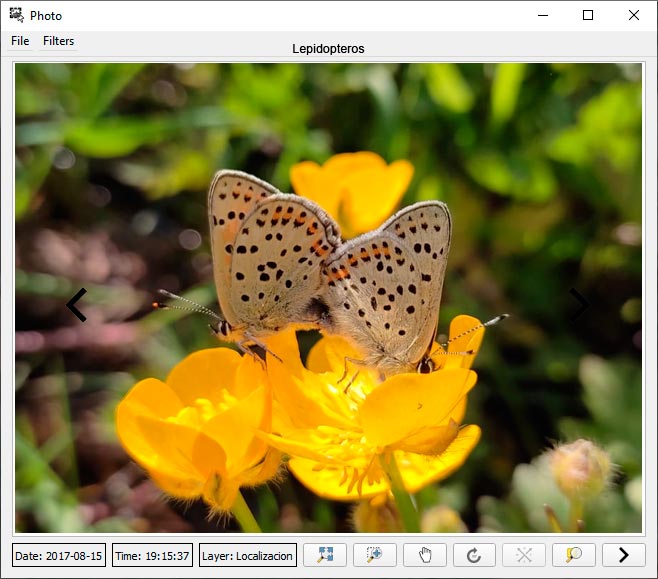Open the Filters menu
The width and height of the screenshot is (658, 579).
click(x=58, y=41)
